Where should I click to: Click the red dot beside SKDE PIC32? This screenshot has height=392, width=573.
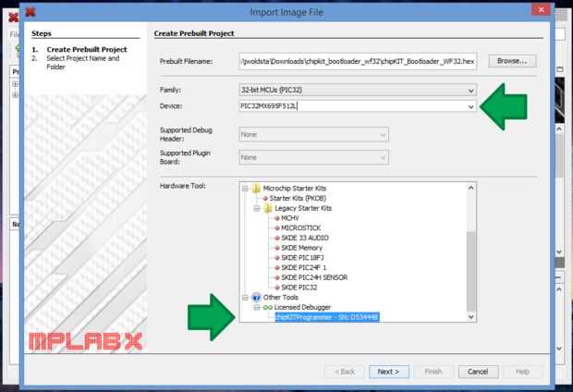277,288
